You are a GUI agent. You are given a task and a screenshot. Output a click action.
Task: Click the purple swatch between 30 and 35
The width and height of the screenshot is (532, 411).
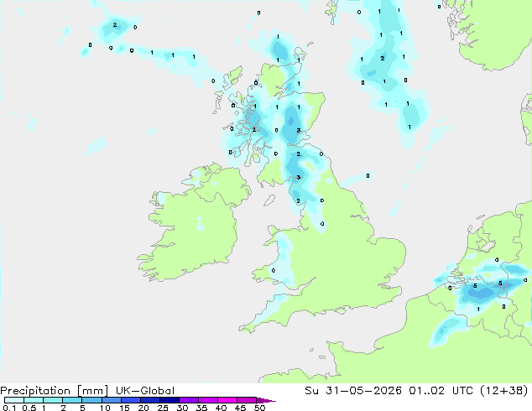[x=189, y=400]
